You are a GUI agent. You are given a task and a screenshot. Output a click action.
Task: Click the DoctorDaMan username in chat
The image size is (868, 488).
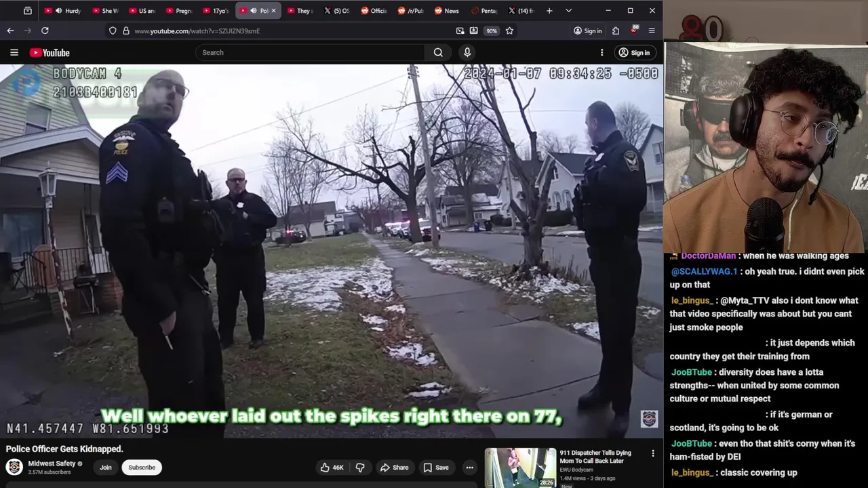(708, 256)
